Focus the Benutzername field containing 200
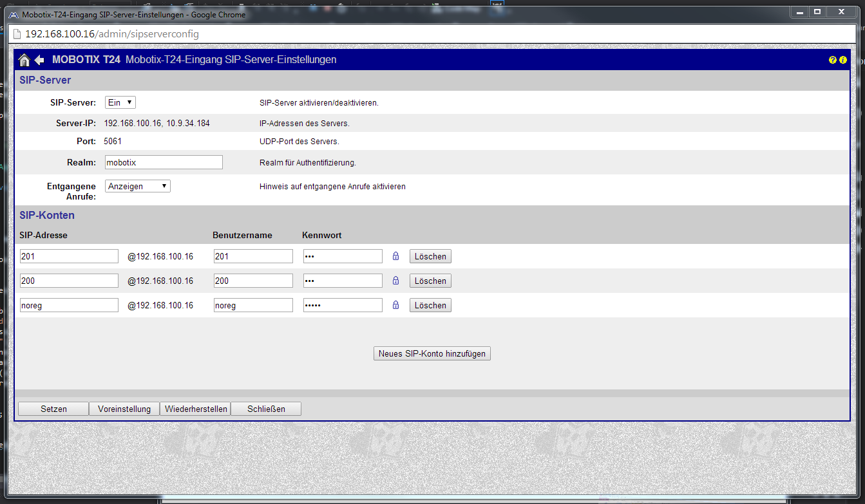The height and width of the screenshot is (504, 865). click(x=253, y=281)
